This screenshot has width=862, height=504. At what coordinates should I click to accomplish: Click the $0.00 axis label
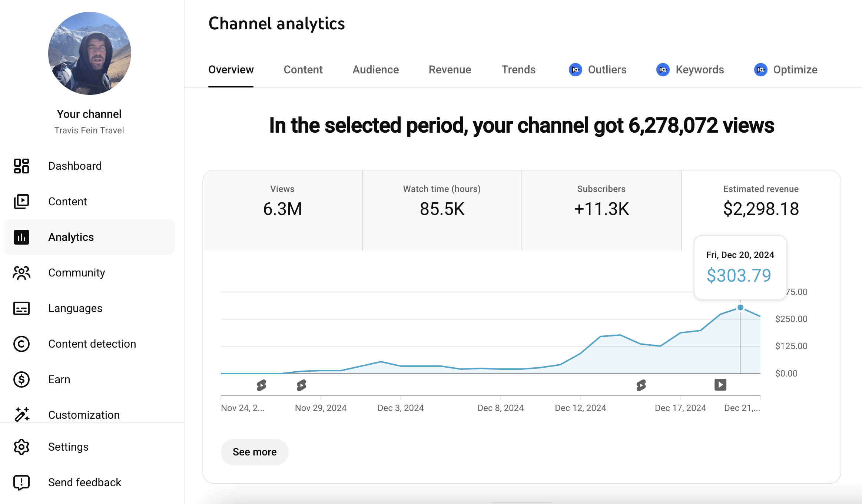[786, 374]
